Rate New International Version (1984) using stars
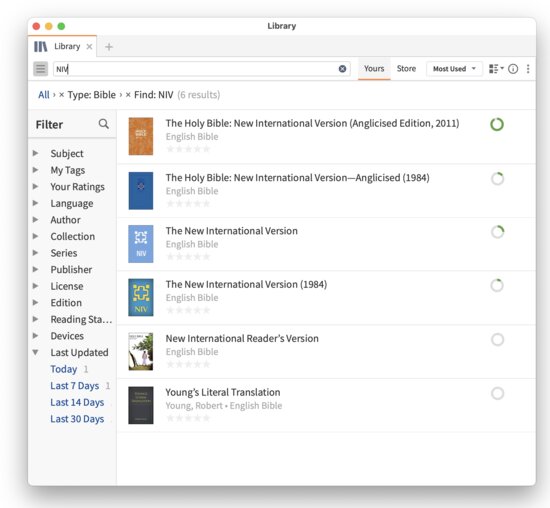Screen dimensions: 550x508 (188, 310)
